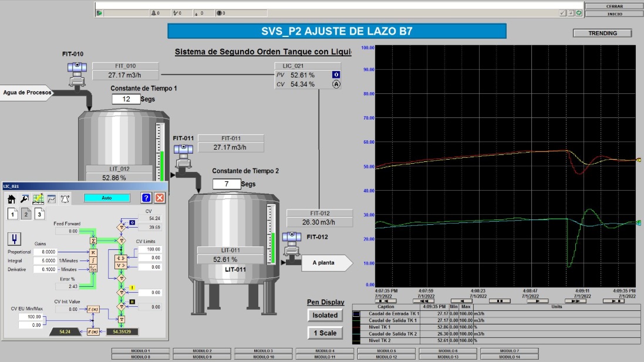The width and height of the screenshot is (644, 362).
Task: Click the blue help question mark icon
Action: pos(147,198)
